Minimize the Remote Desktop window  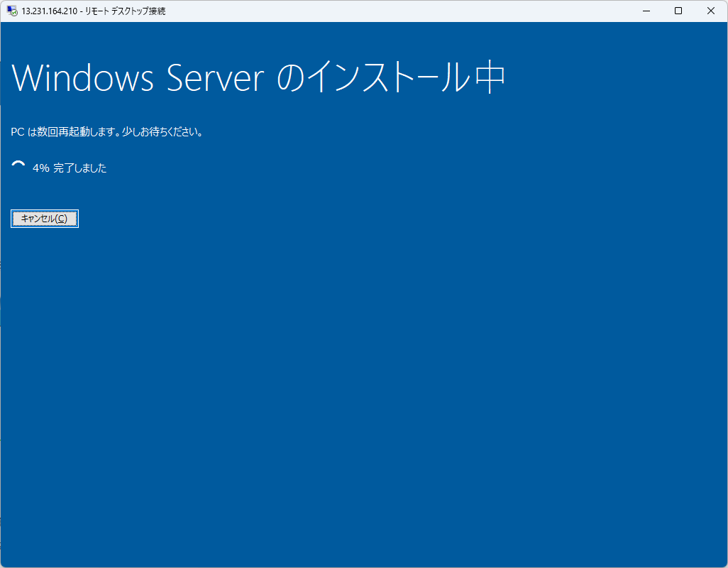tap(646, 11)
